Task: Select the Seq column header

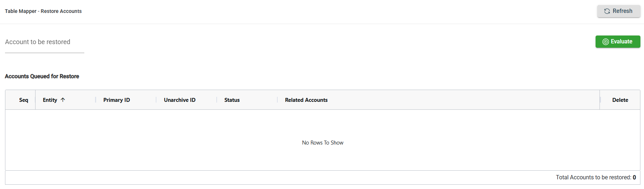Action: (24, 100)
